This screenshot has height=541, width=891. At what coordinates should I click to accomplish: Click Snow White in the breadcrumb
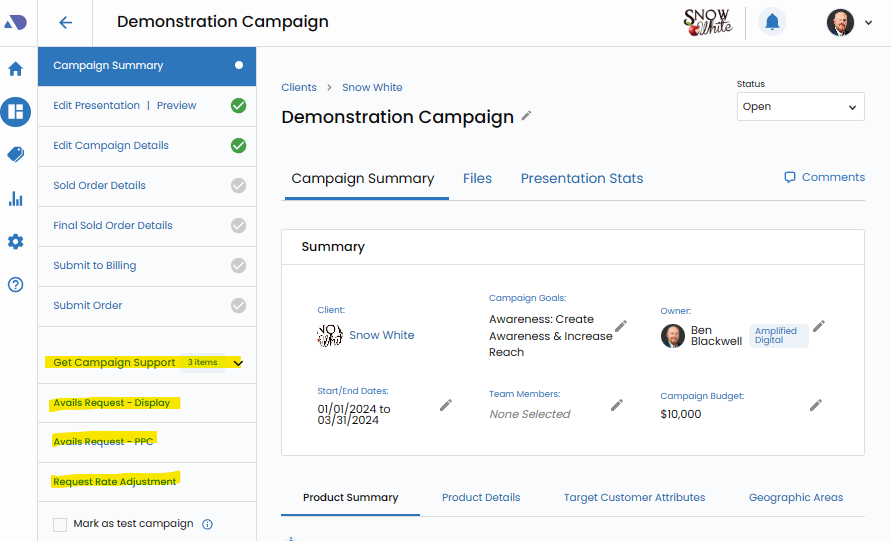pyautogui.click(x=372, y=88)
